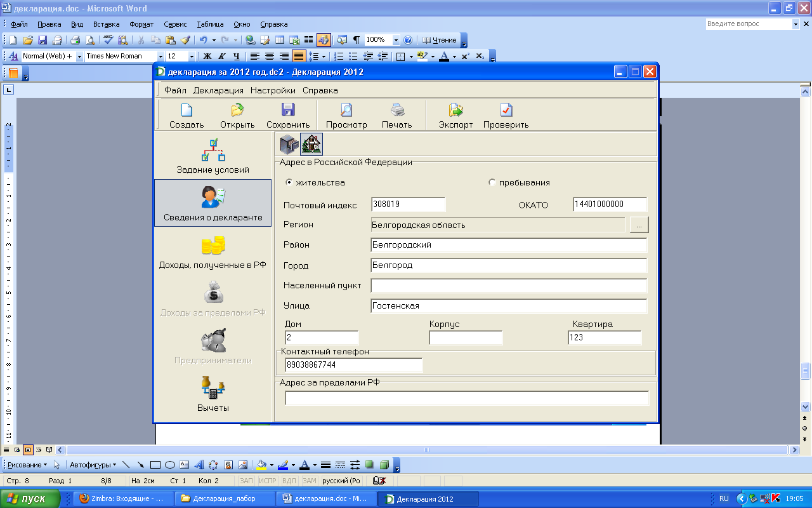The image size is (812, 508).
Task: Open Автофигуры dropdown in Drawing toolbar
Action: (x=93, y=465)
